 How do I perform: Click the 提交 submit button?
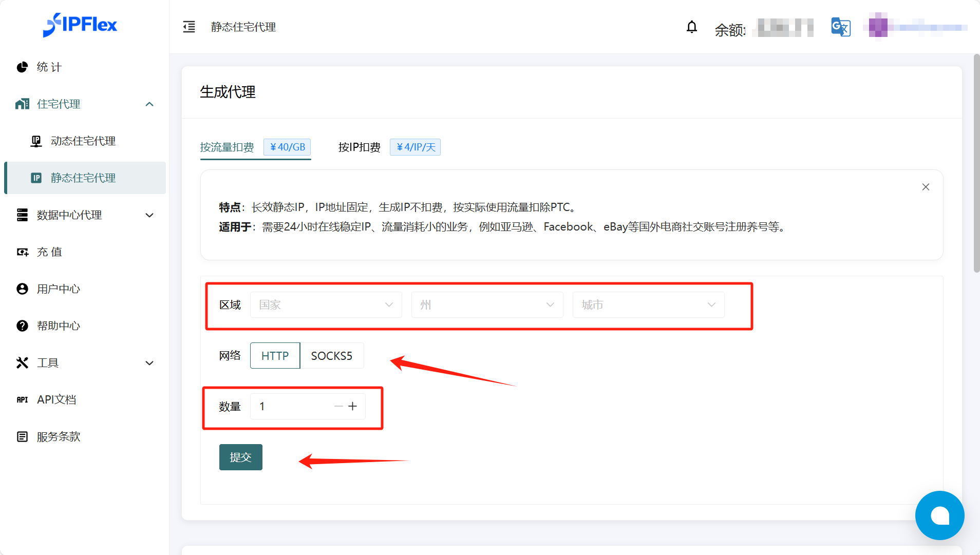[240, 457]
